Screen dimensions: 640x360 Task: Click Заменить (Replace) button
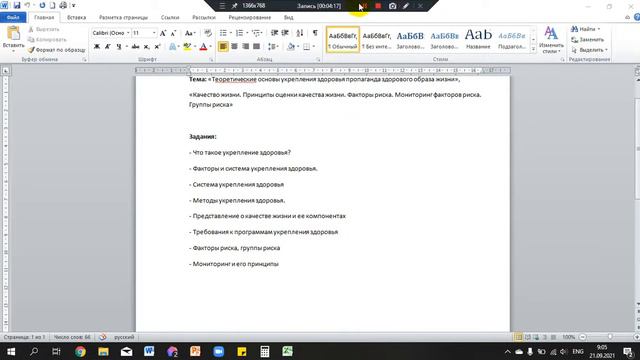(x=587, y=40)
